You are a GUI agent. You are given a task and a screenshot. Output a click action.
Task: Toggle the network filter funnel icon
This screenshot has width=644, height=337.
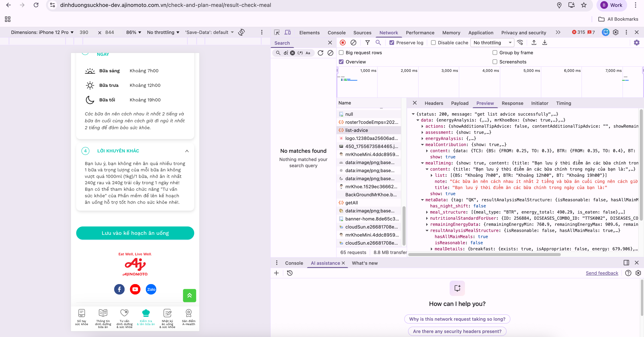coord(367,43)
